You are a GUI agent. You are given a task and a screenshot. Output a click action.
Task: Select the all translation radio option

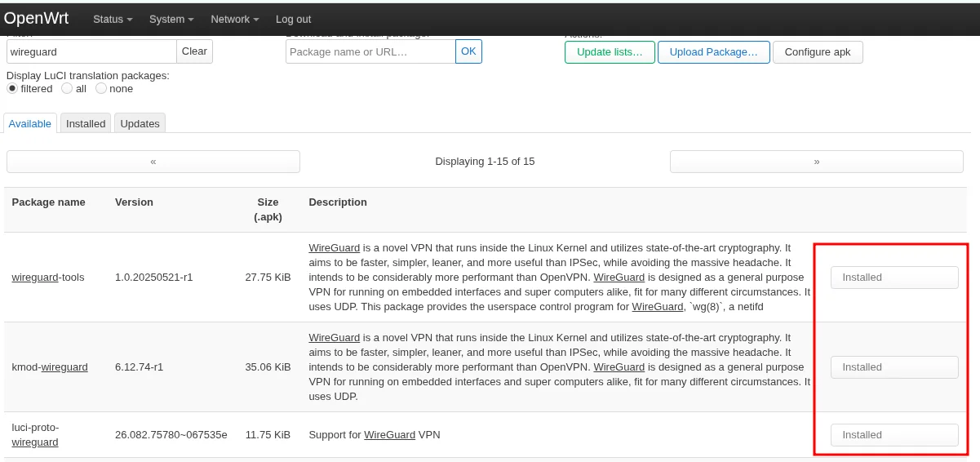tap(67, 88)
